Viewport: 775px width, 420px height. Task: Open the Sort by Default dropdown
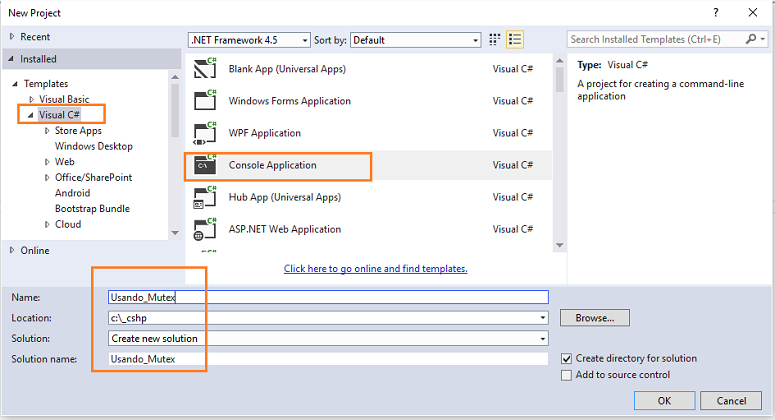(x=415, y=40)
